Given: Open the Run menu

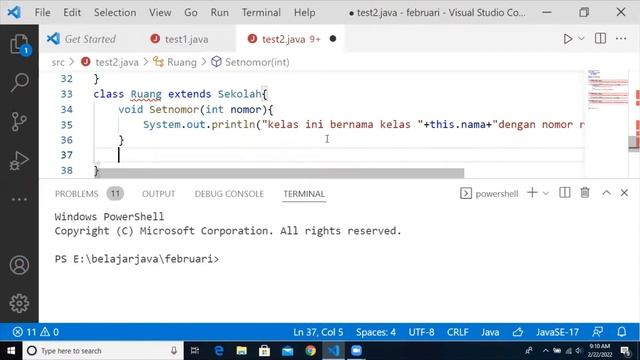Looking at the screenshot, I should point(220,13).
